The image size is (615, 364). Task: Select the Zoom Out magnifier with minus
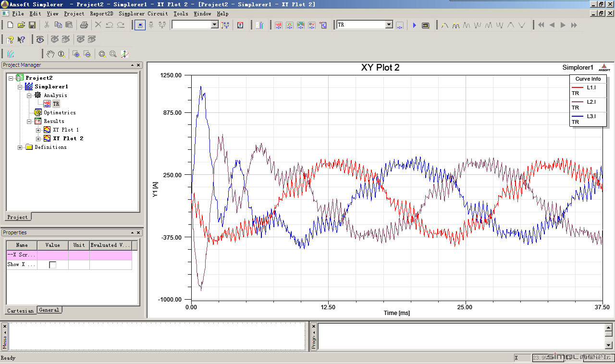click(x=87, y=54)
